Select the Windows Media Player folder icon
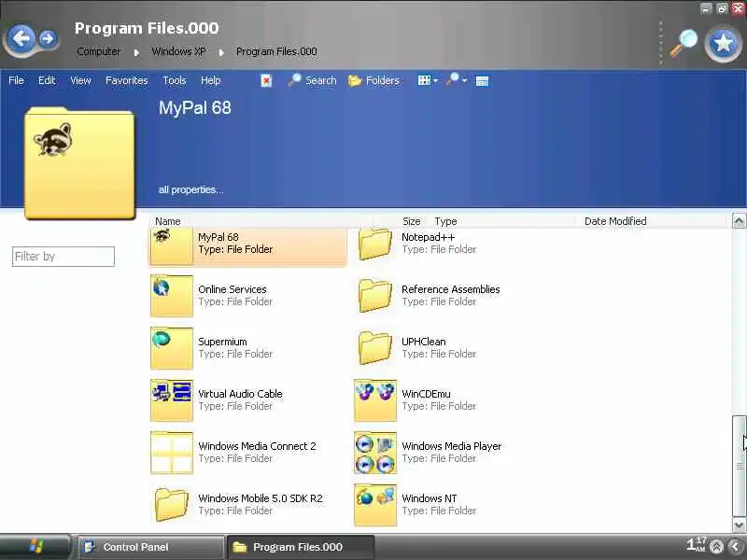Screen dimensions: 747x560 (375, 453)
